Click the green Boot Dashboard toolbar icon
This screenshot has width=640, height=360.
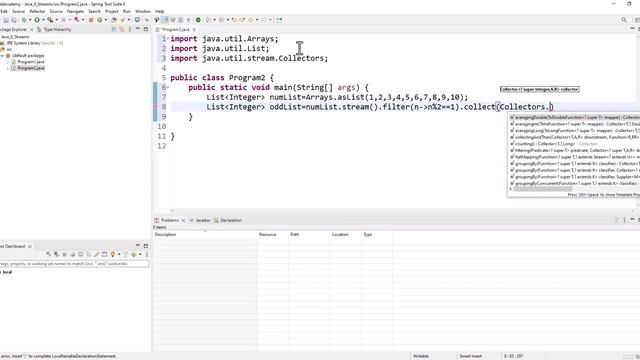pyautogui.click(x=198, y=20)
